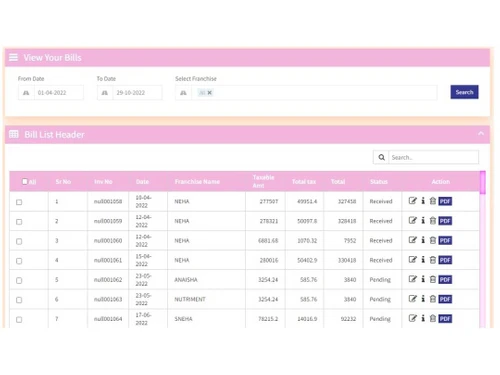
Task: Check the checkbox for row 2
Action: click(19, 222)
